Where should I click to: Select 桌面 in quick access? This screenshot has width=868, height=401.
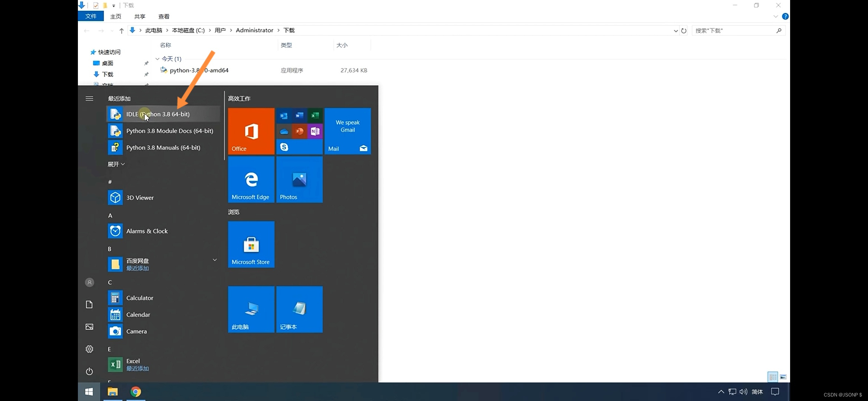(x=108, y=63)
